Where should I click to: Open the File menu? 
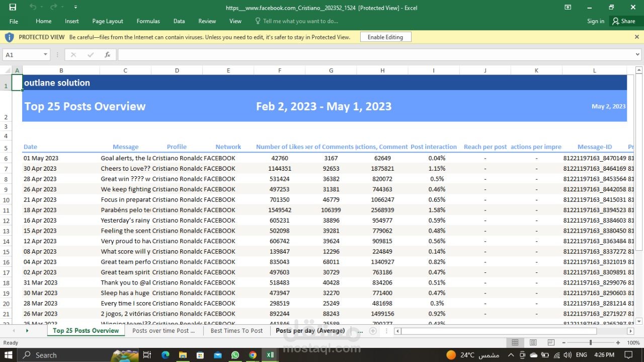[x=14, y=21]
